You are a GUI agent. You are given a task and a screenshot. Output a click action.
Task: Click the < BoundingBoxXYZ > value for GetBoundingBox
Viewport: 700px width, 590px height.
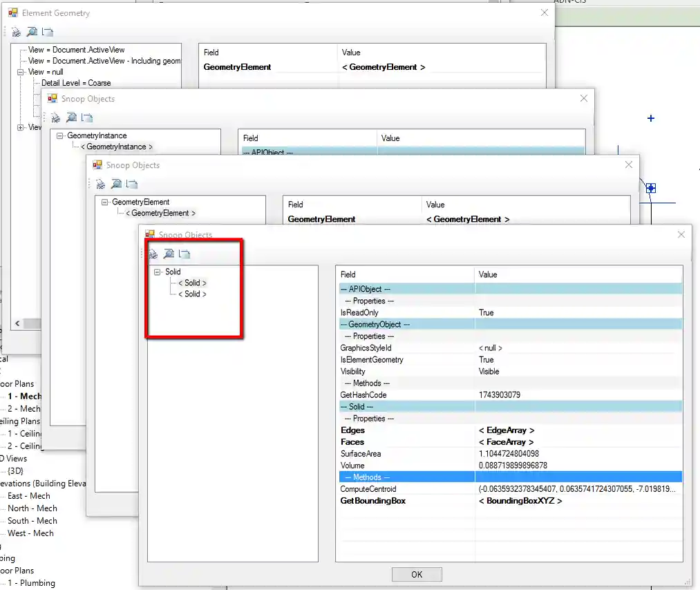tap(520, 501)
